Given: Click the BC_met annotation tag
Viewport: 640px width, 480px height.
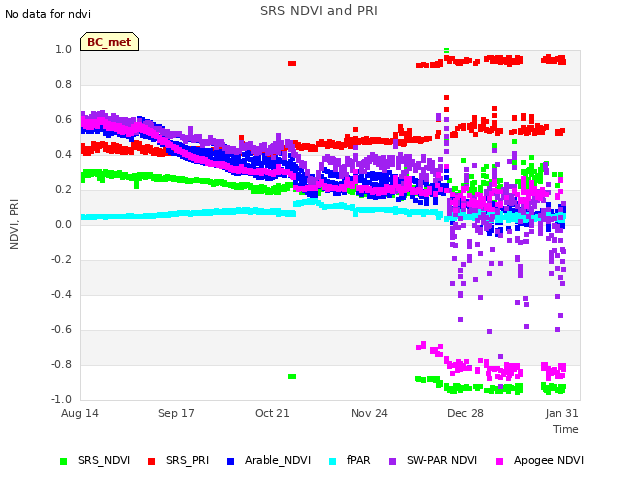Looking at the screenshot, I should (x=109, y=42).
